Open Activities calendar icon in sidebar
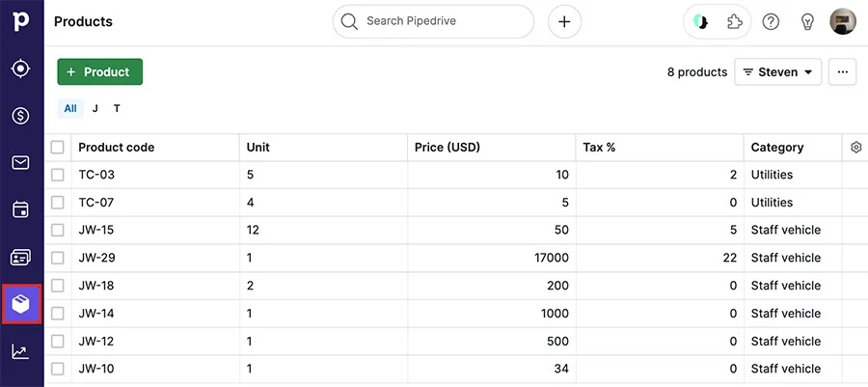 (20, 209)
